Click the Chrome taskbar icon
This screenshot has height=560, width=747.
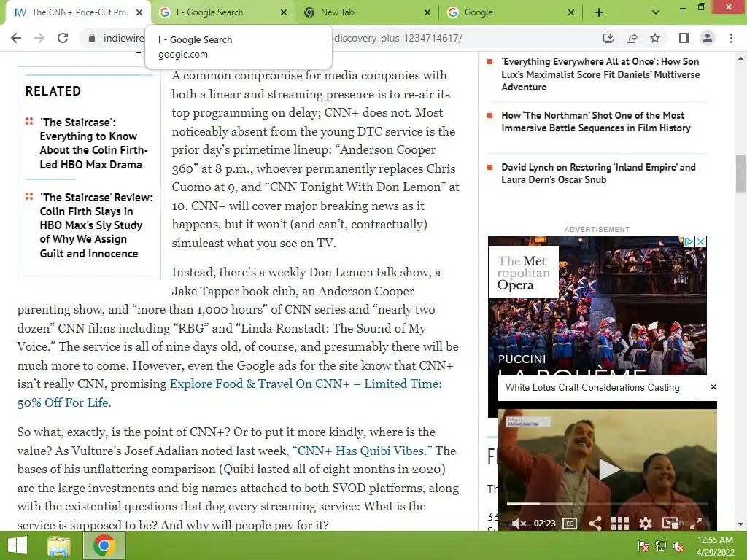[104, 545]
